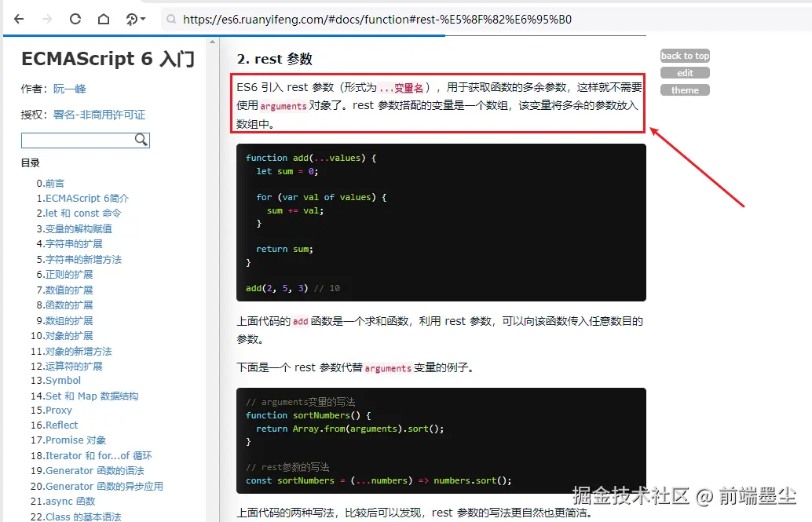Click the forward navigation arrow
This screenshot has height=522, width=812.
pos(49,19)
